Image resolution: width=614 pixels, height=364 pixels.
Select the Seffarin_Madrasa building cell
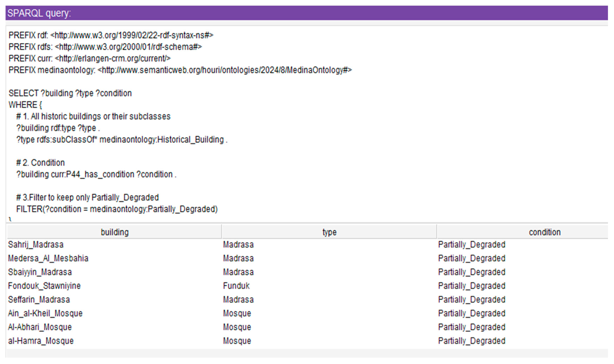coord(39,300)
